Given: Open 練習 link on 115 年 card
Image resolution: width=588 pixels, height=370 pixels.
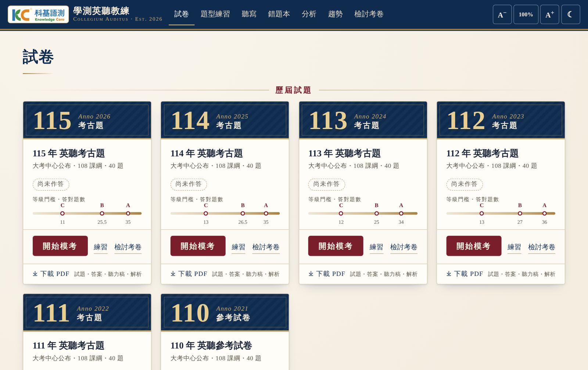Looking at the screenshot, I should coord(101,247).
